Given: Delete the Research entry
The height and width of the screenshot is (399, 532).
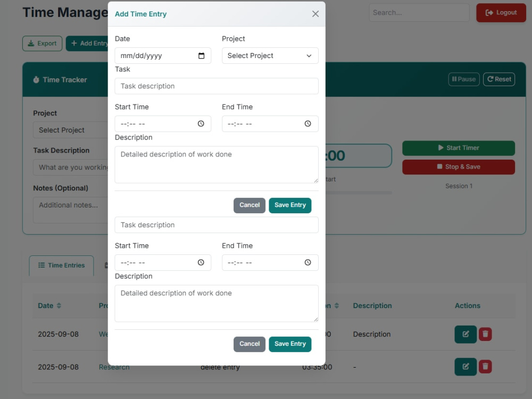Looking at the screenshot, I should tap(485, 367).
